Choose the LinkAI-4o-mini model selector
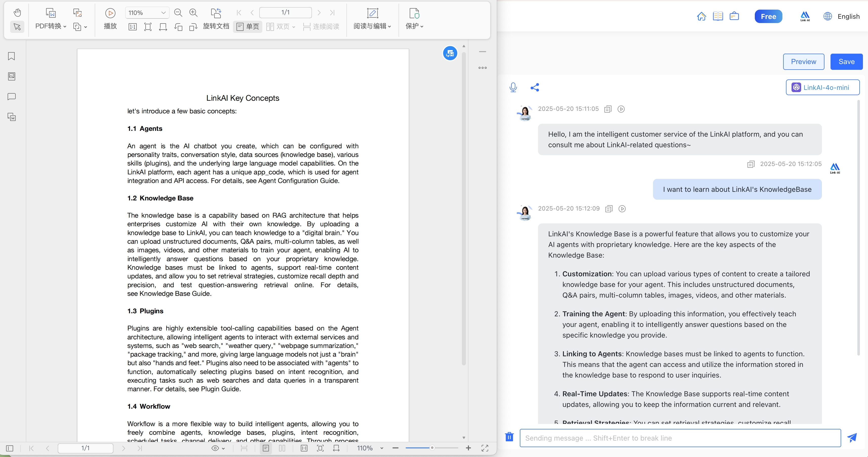 point(822,87)
